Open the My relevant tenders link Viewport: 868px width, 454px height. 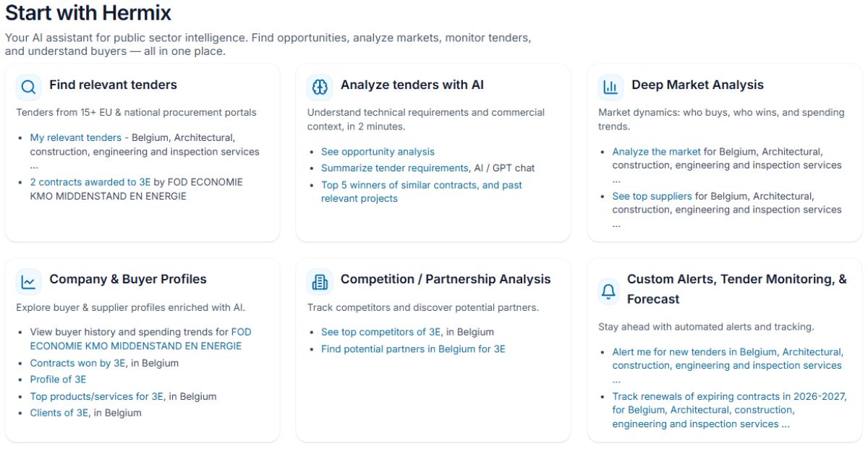pos(75,137)
